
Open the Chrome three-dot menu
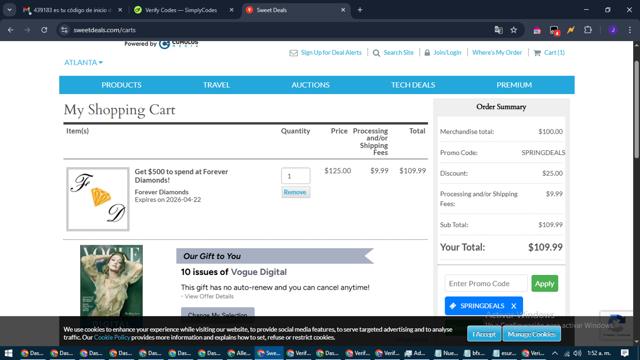(x=630, y=30)
